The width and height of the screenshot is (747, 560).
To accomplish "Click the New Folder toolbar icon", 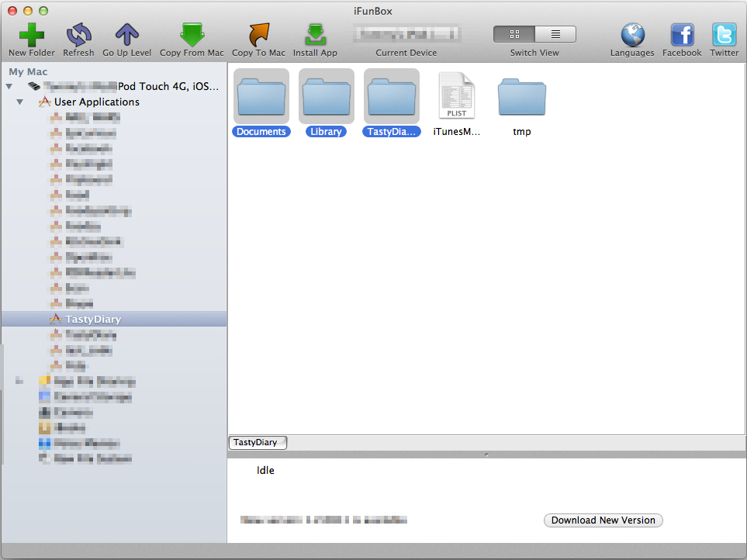I will 31,36.
